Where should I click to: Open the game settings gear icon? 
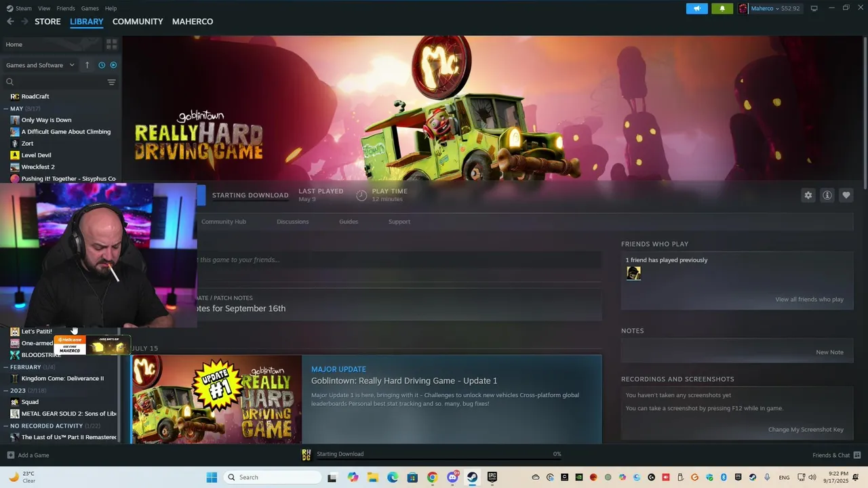pyautogui.click(x=808, y=195)
